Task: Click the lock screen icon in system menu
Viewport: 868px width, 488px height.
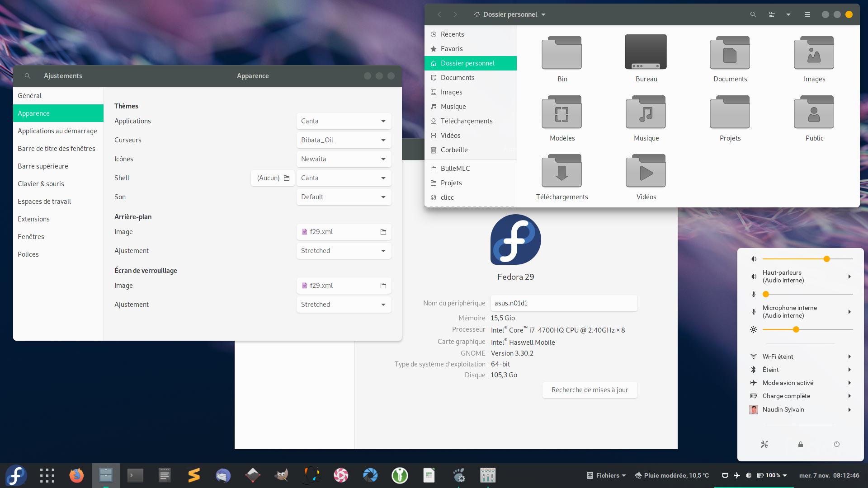Action: [x=800, y=444]
